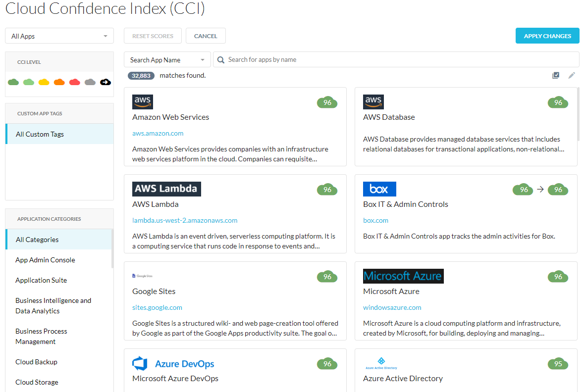Click the pencil edit icon
Viewport: 584px width, 392px height.
click(572, 75)
